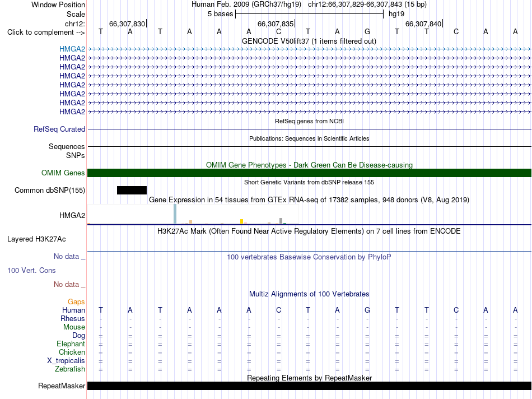The image size is (532, 399).
Task: Click the 100 Vert. Cons track label
Action: click(x=31, y=270)
